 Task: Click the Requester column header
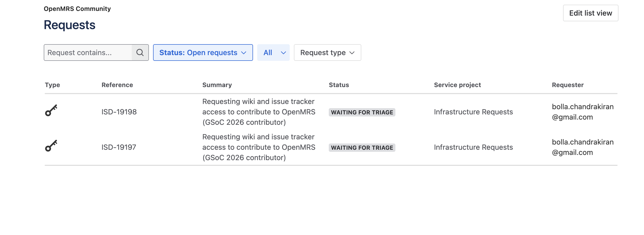[x=568, y=85]
